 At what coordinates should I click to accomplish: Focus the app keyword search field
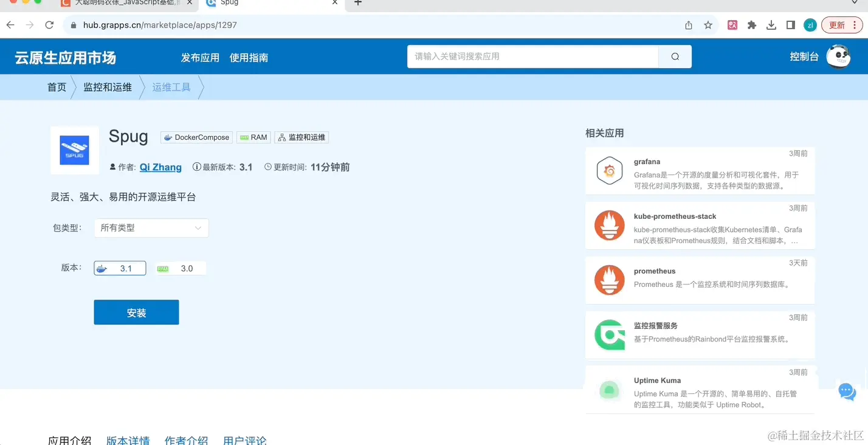tap(533, 57)
